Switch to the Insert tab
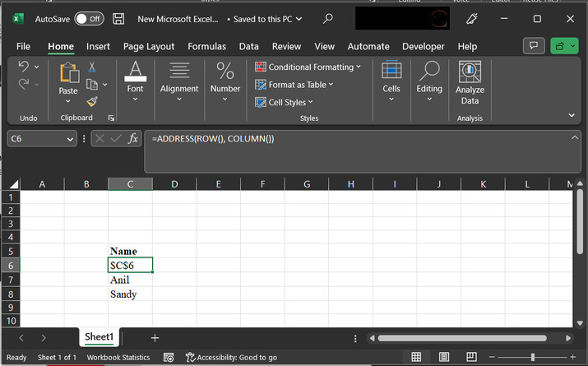 pyautogui.click(x=98, y=47)
